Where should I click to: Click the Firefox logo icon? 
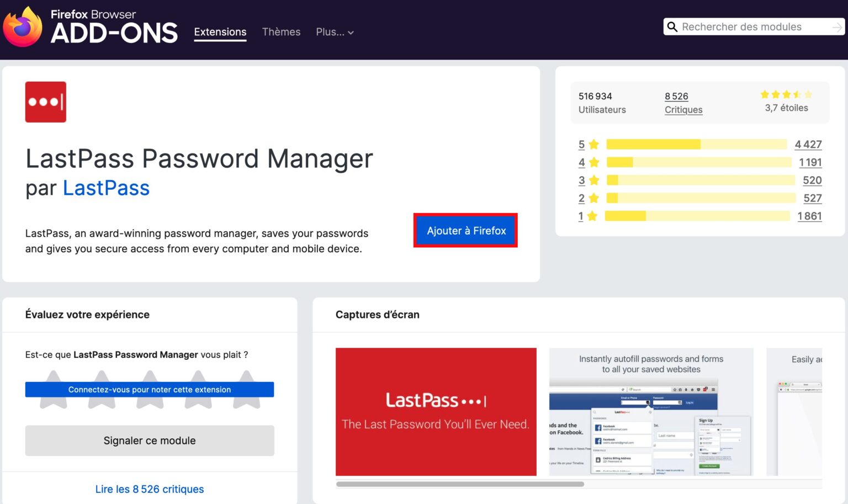point(22,27)
